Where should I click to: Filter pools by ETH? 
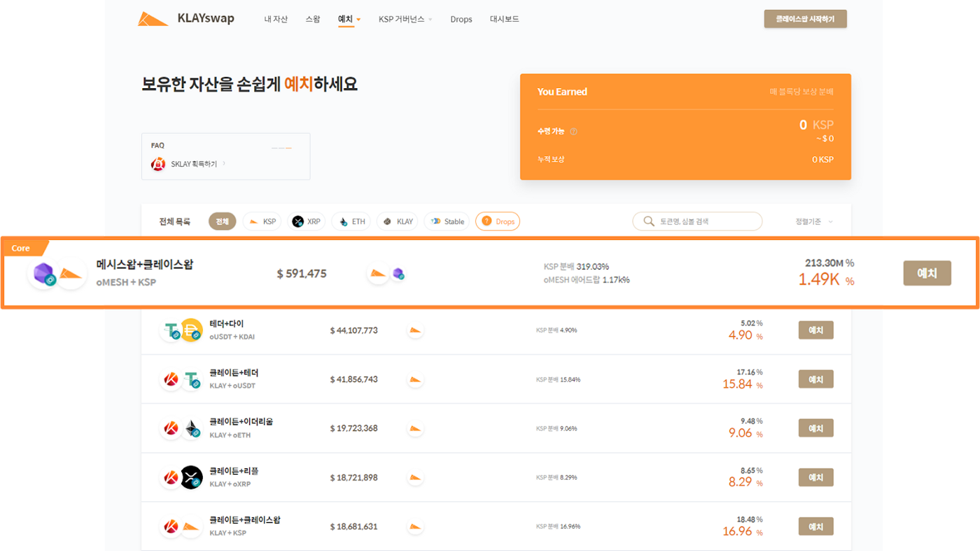click(351, 221)
